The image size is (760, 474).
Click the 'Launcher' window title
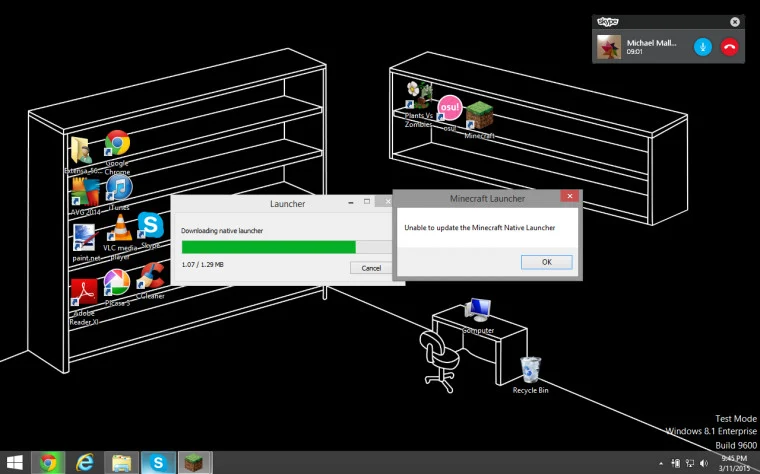287,204
